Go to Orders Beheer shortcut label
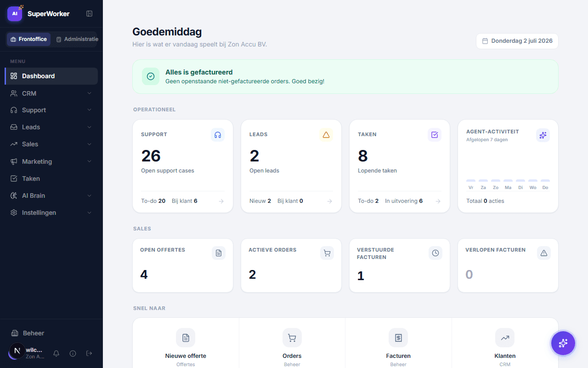 (292, 356)
